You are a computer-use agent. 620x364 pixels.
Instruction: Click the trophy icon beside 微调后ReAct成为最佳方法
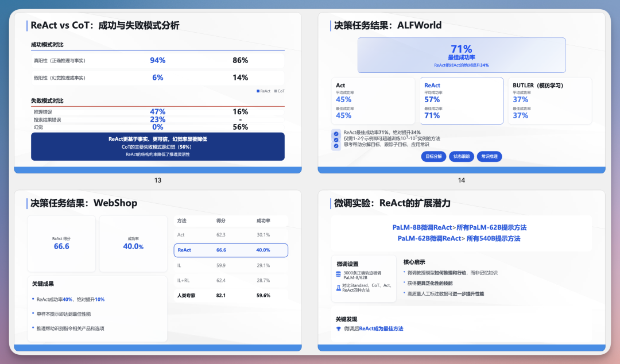tap(339, 329)
